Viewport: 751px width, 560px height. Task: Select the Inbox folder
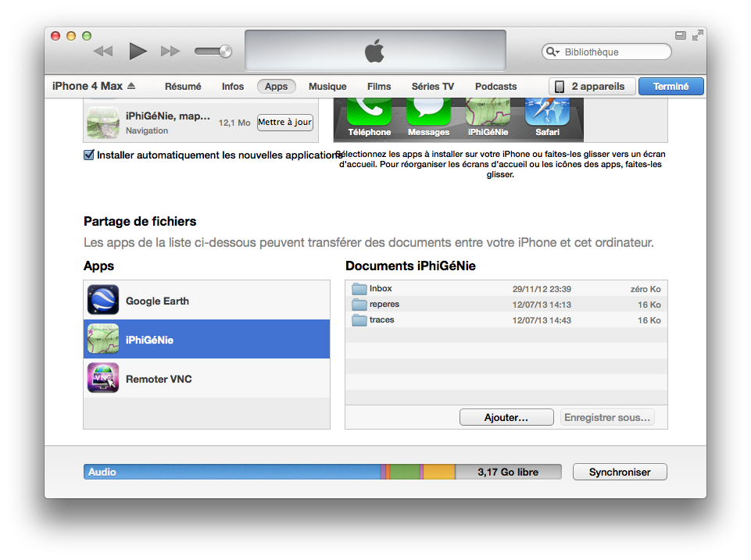[506, 289]
